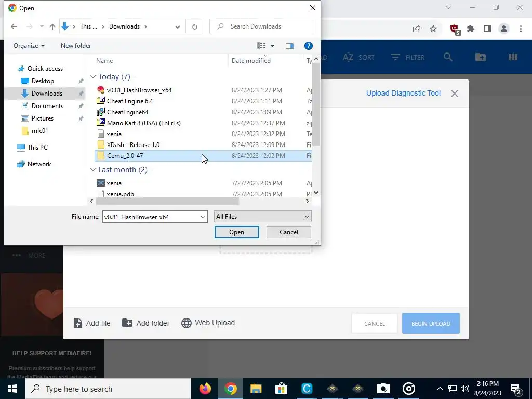Click the File name input box
Image resolution: width=532 pixels, height=399 pixels.
tap(151, 217)
